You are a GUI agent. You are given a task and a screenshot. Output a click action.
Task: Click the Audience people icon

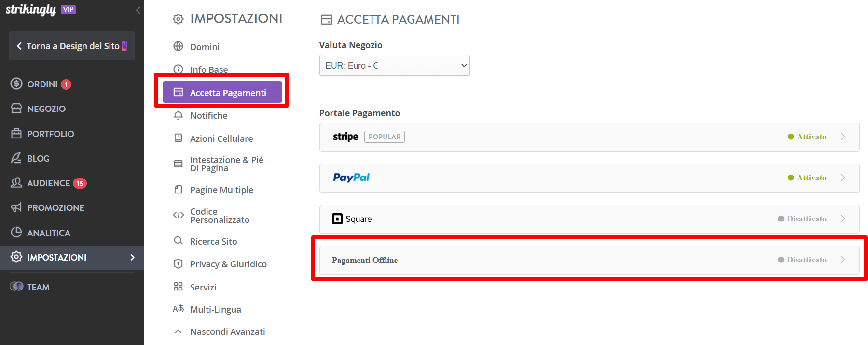pyautogui.click(x=16, y=182)
